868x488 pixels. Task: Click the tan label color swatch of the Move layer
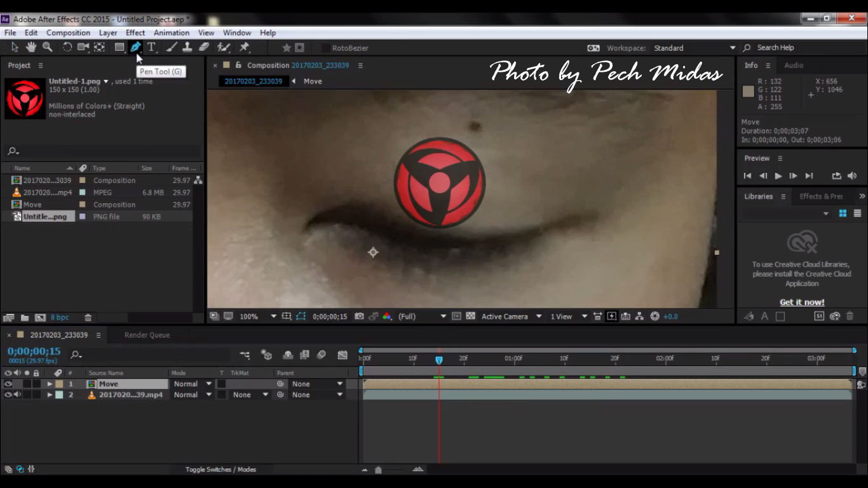pos(59,384)
